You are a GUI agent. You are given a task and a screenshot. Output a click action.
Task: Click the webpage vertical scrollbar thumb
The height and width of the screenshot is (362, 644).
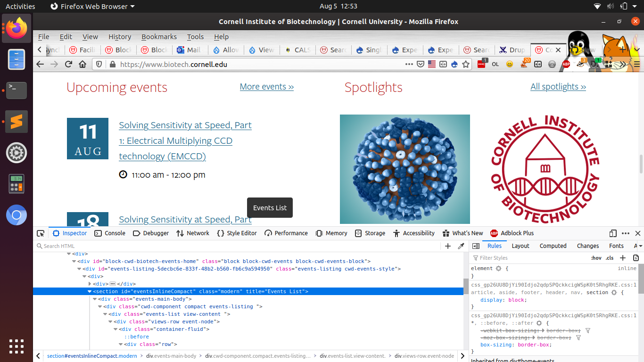[x=641, y=164]
